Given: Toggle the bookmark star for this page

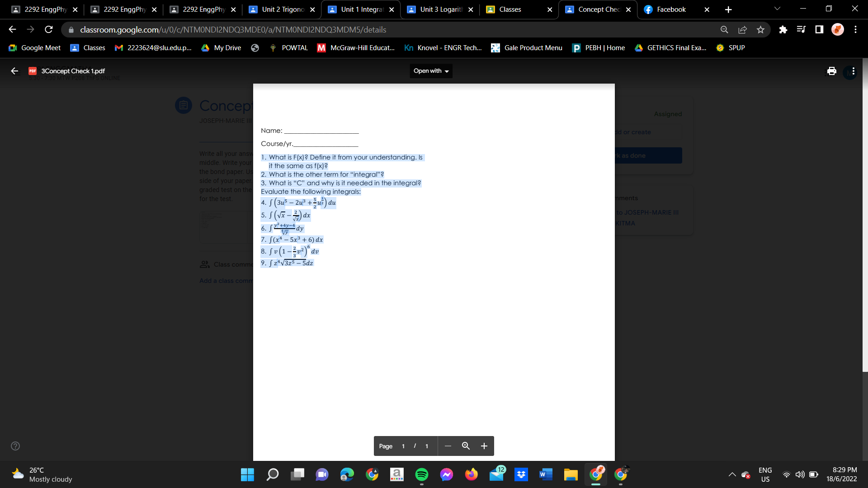Looking at the screenshot, I should coord(760,29).
